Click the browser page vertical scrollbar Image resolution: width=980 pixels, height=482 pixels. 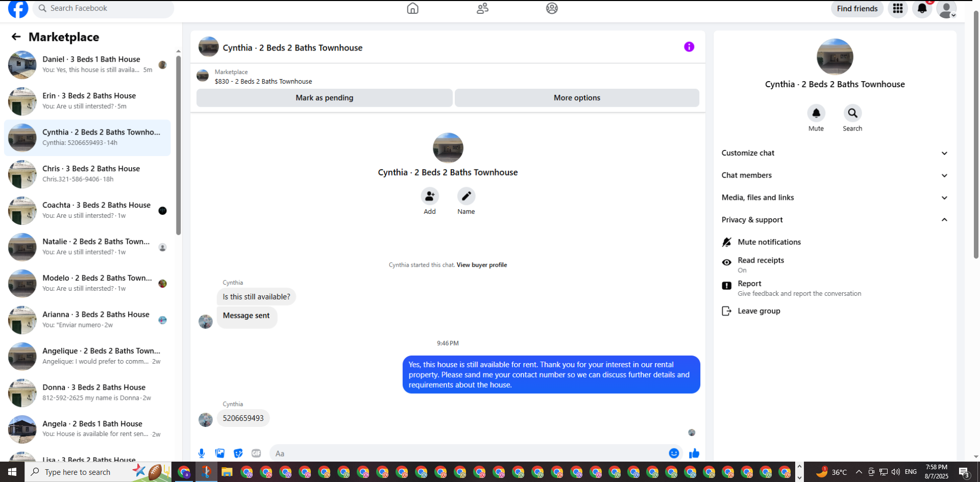pos(976,135)
